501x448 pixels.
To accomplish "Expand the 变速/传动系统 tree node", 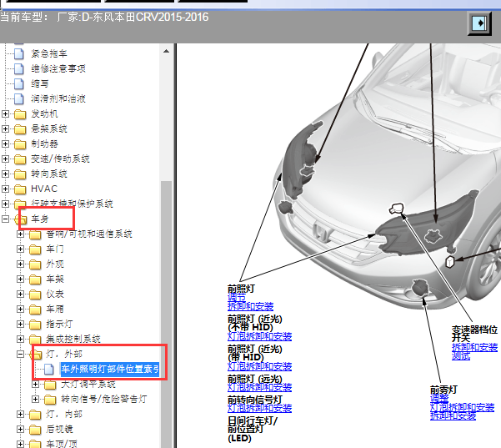I will pyautogui.click(x=6, y=159).
